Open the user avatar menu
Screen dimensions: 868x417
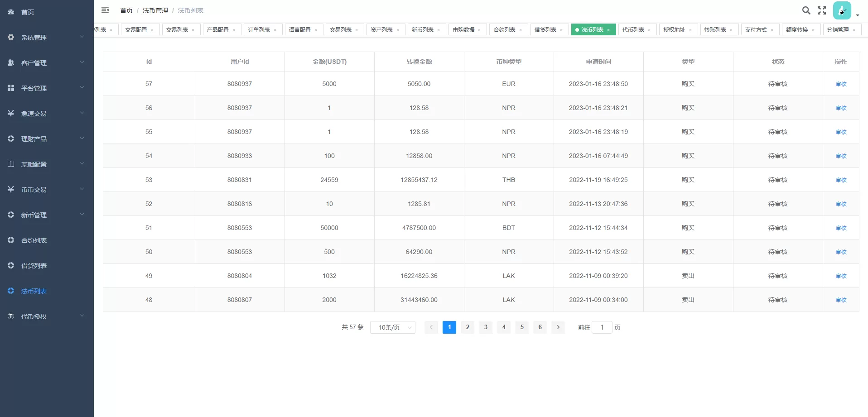coord(843,10)
